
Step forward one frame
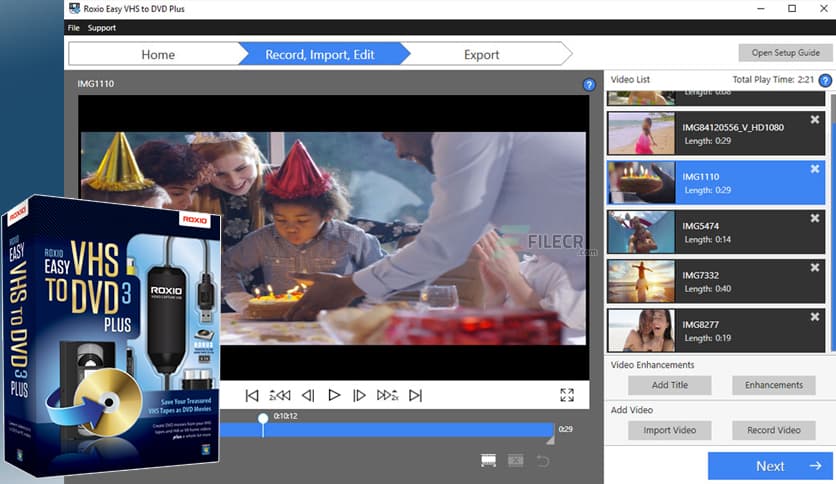(360, 396)
